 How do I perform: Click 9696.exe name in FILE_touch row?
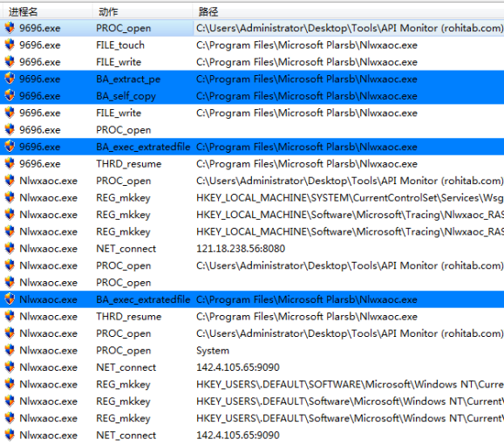click(x=40, y=45)
